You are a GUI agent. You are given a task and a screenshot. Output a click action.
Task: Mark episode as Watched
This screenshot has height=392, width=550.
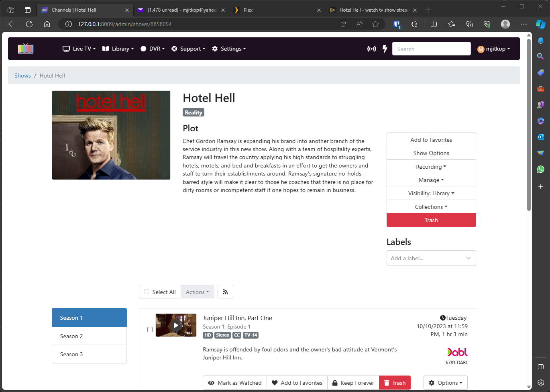click(235, 383)
